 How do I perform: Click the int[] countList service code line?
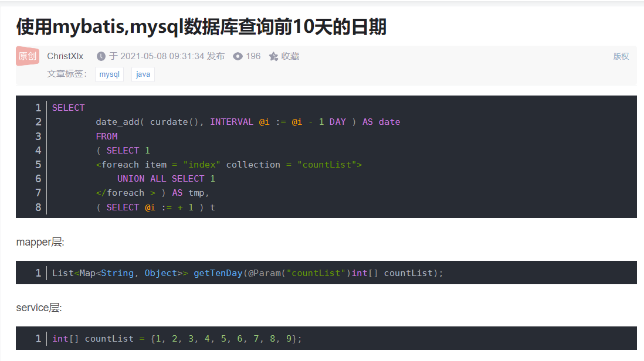(x=177, y=339)
